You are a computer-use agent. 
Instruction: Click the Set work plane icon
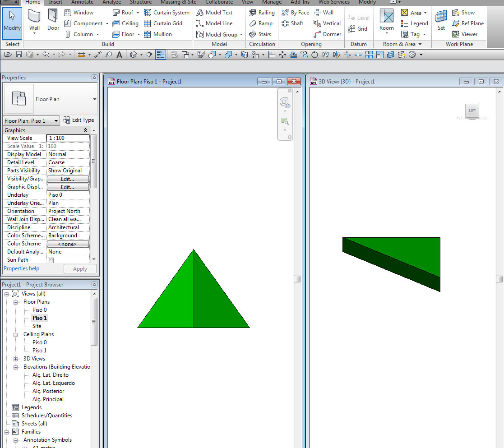tap(441, 20)
